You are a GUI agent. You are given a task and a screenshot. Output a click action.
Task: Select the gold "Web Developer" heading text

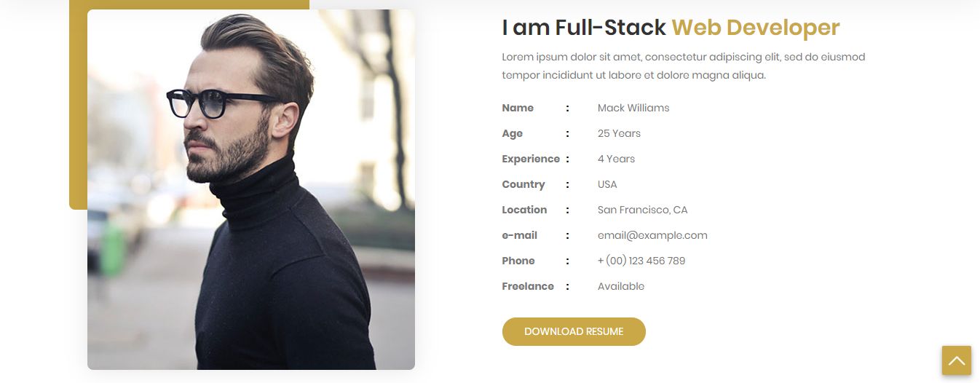tap(755, 28)
